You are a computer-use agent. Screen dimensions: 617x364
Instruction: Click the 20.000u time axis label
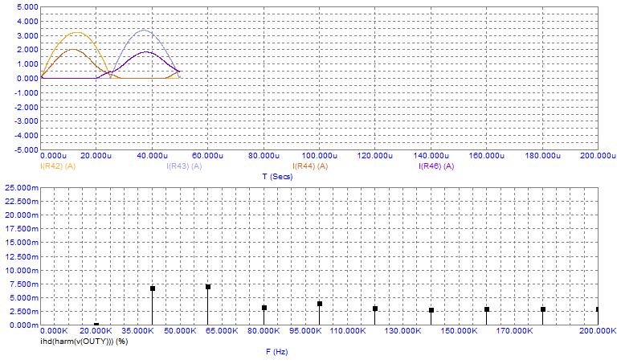pos(96,156)
